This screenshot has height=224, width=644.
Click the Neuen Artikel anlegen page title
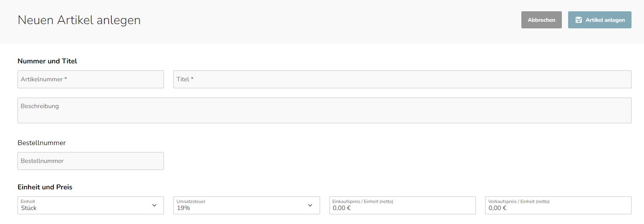click(x=79, y=20)
